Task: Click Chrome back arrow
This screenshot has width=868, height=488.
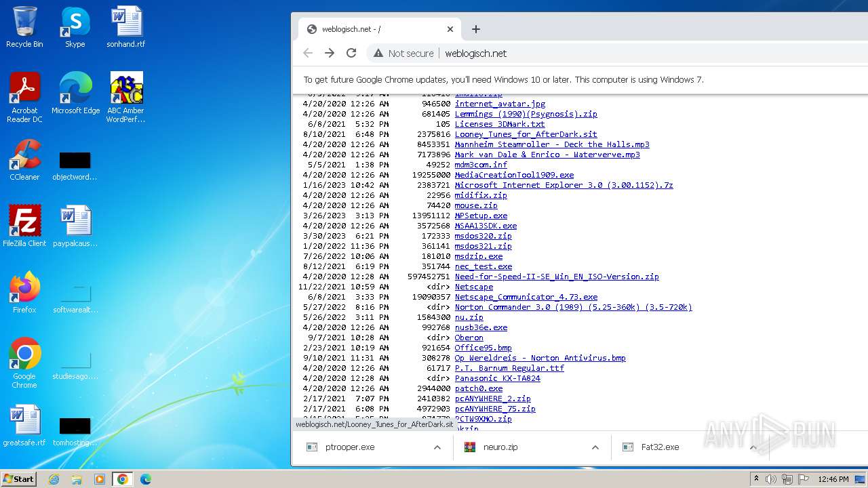Action: point(308,53)
